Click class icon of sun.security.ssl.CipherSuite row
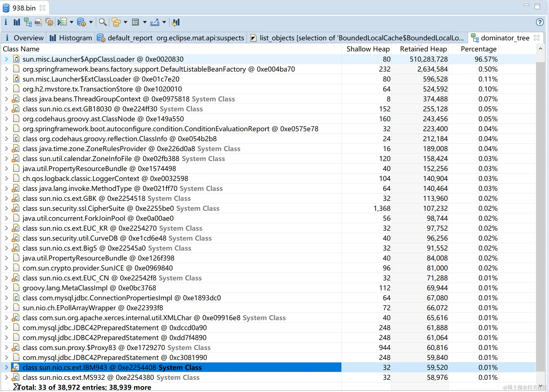This screenshot has width=549, height=392. 16,208
